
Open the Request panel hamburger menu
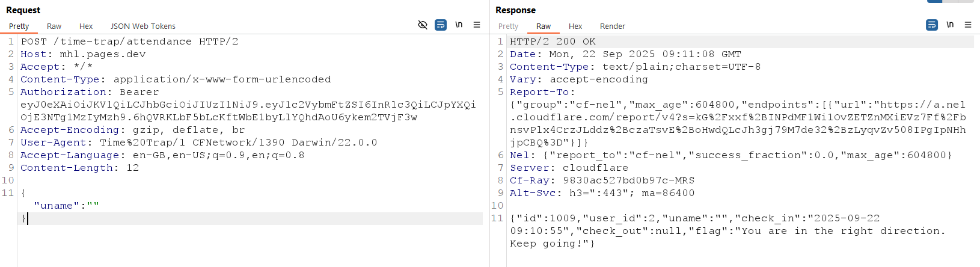(x=477, y=25)
